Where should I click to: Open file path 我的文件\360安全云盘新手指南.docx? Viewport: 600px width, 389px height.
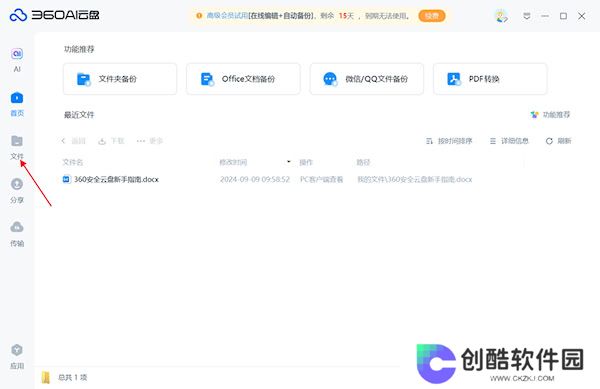pyautogui.click(x=415, y=179)
